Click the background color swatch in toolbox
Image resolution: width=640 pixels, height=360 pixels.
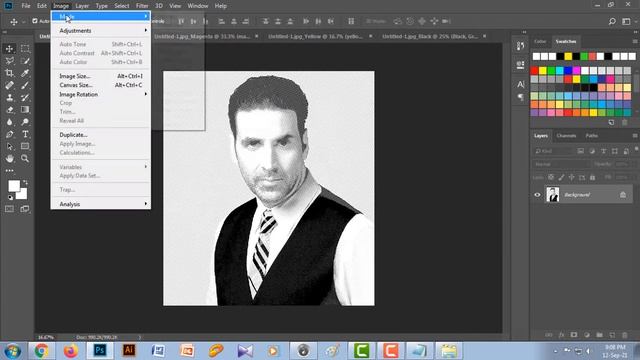[23, 195]
